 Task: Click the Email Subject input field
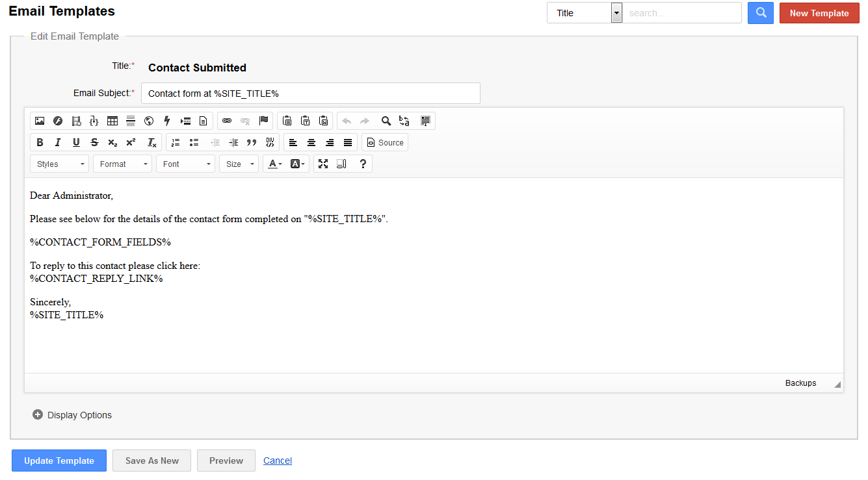[310, 94]
